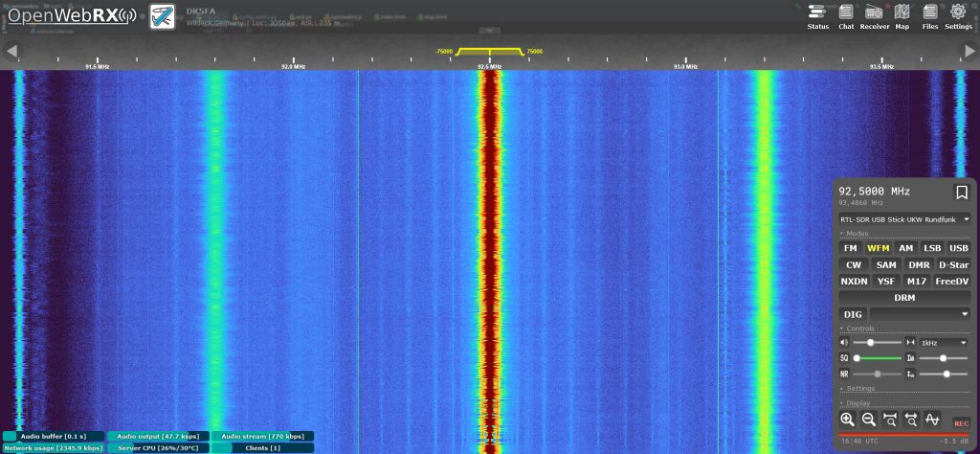Select the DRM mode button
Viewport: 980px width, 454px height.
pos(904,298)
